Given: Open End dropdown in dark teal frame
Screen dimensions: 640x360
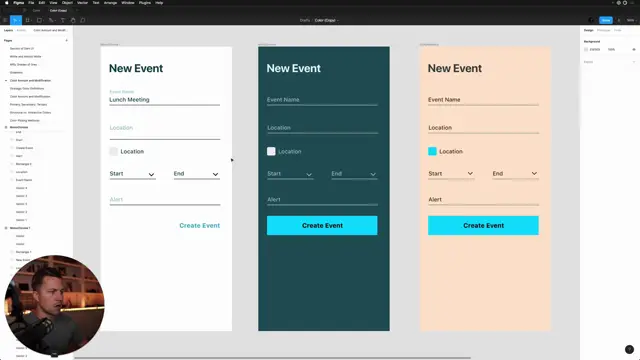Looking at the screenshot, I should tap(354, 174).
